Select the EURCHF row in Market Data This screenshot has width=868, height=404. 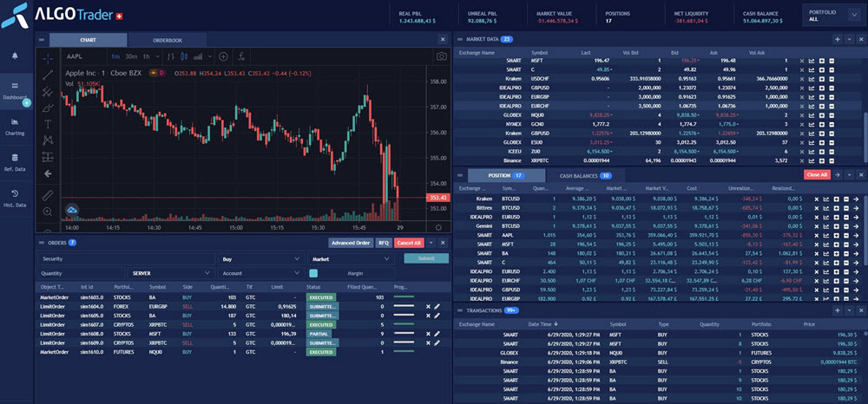[659, 105]
